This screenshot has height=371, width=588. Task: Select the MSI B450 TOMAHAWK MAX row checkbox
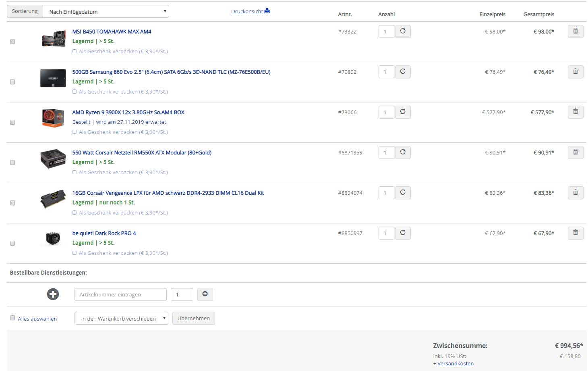pyautogui.click(x=12, y=42)
